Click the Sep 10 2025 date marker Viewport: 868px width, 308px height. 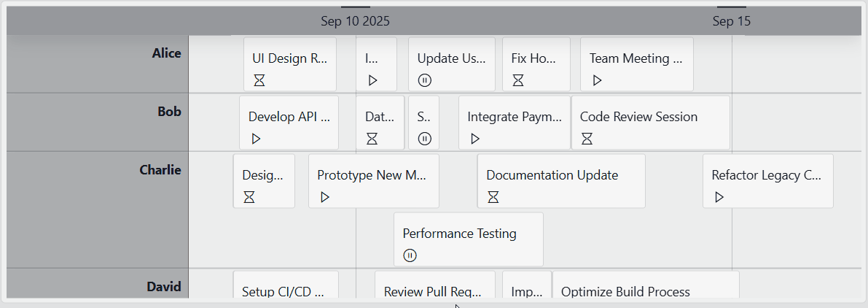pyautogui.click(x=356, y=21)
